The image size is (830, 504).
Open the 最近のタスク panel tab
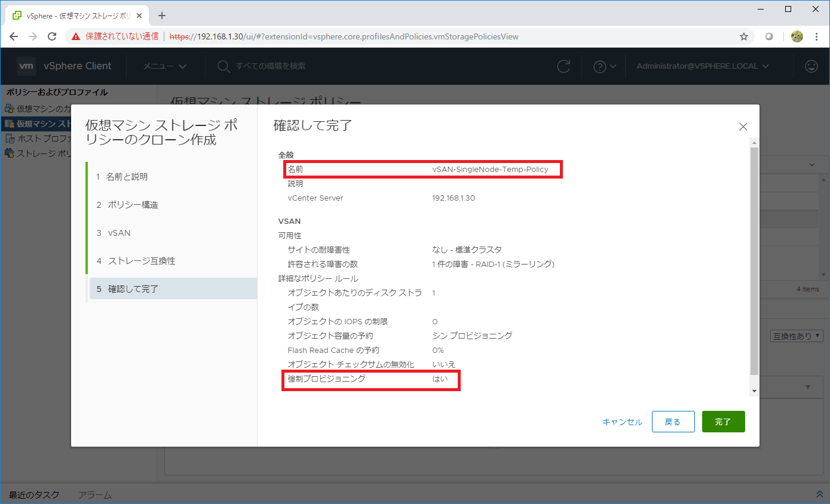(x=33, y=495)
